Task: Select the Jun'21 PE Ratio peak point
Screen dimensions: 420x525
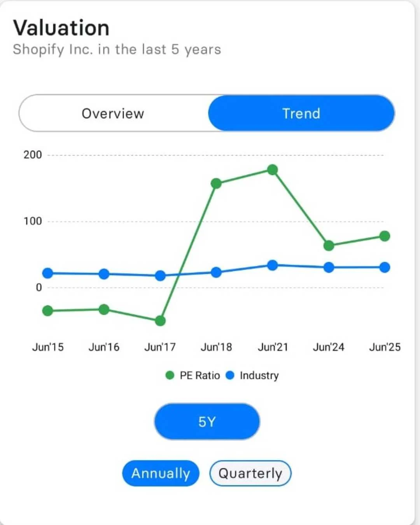Action: click(273, 170)
